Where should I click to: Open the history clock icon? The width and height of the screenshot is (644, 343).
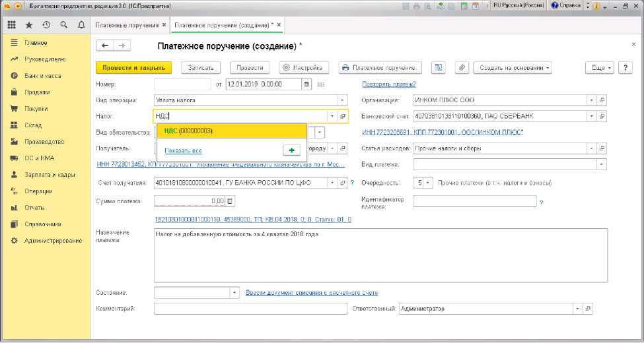pyautogui.click(x=46, y=25)
